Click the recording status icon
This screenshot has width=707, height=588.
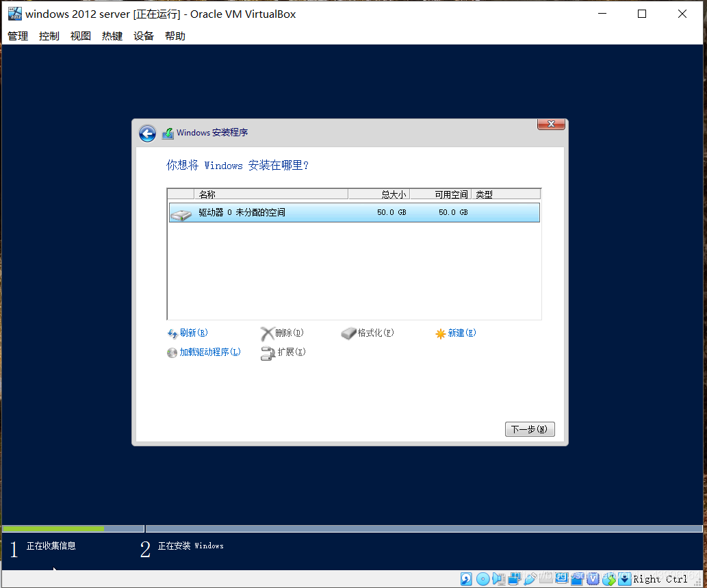coord(577,579)
